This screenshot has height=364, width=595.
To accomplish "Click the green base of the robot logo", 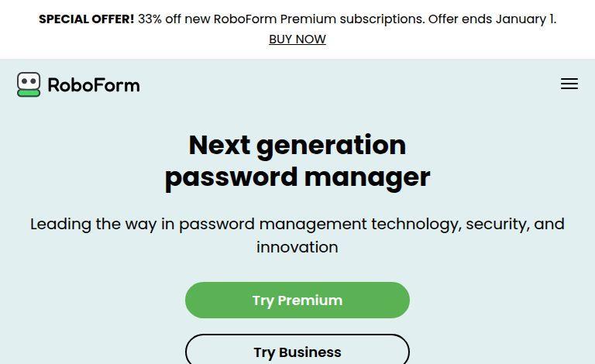I will tap(29, 93).
